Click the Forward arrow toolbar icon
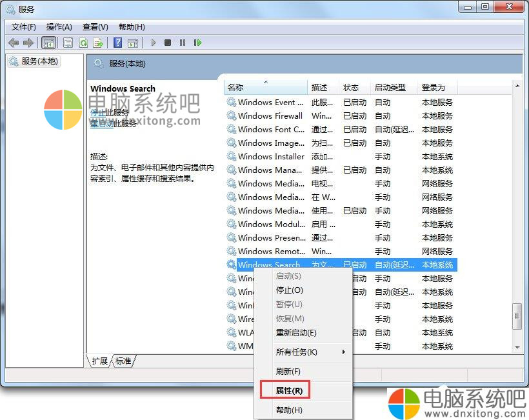This screenshot has width=529, height=420. [28, 43]
